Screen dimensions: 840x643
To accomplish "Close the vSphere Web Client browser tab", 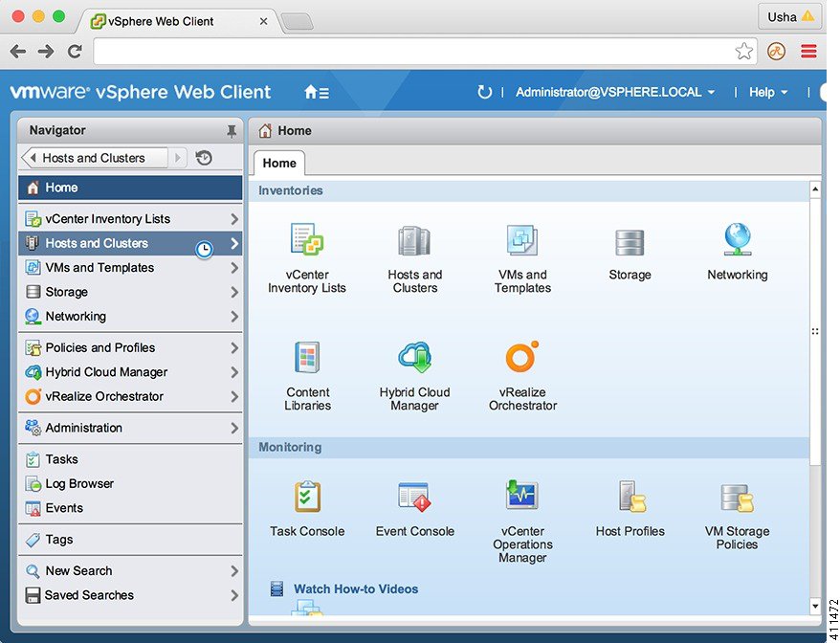I will point(263,21).
